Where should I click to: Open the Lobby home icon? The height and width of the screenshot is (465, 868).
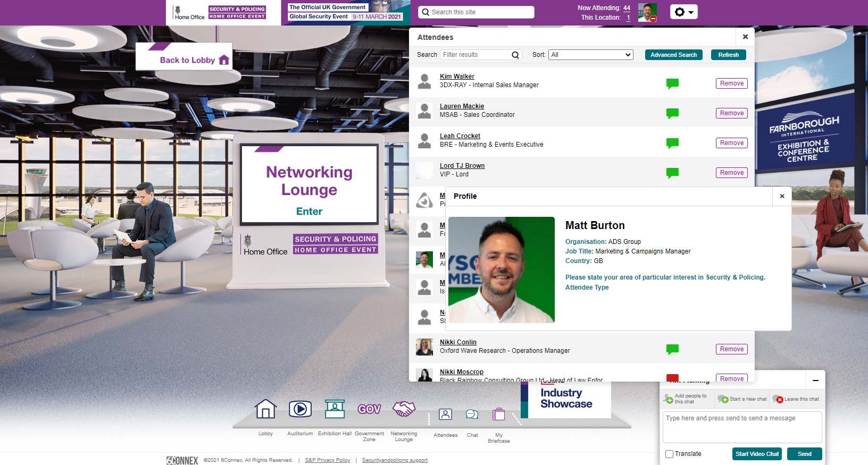(265, 409)
